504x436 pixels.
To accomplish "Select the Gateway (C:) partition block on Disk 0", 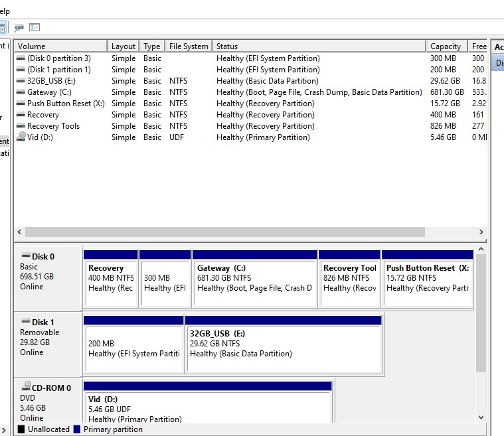I will (x=254, y=279).
